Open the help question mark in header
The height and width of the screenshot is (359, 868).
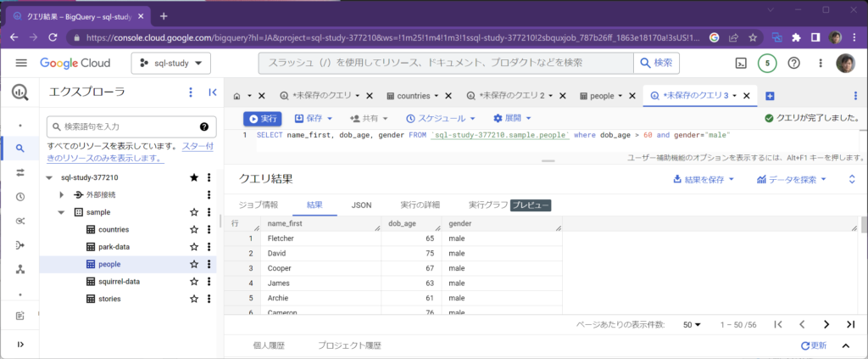[793, 63]
